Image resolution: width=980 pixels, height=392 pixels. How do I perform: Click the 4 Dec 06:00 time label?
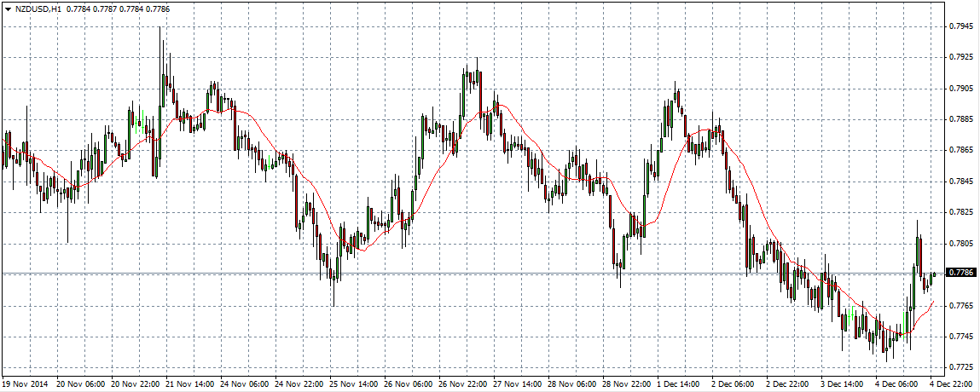896,384
